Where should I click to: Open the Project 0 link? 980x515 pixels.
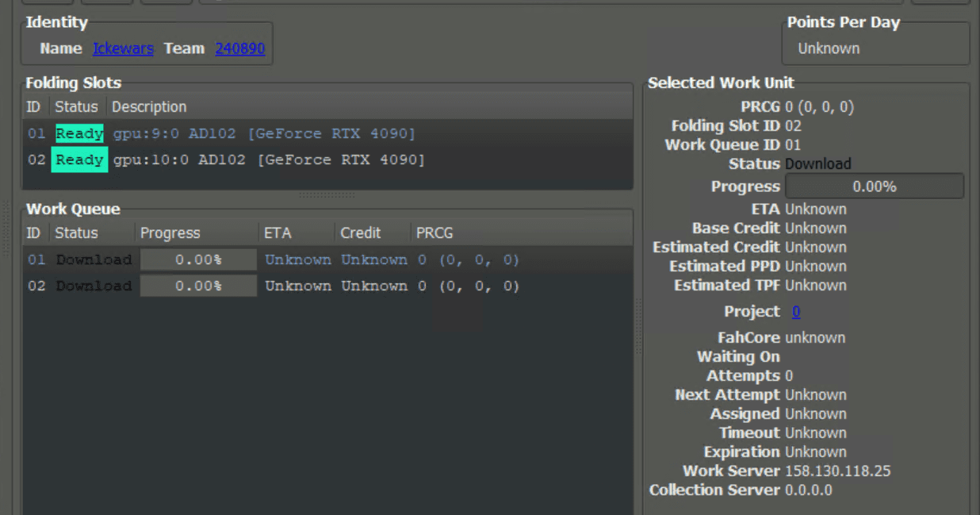796,312
